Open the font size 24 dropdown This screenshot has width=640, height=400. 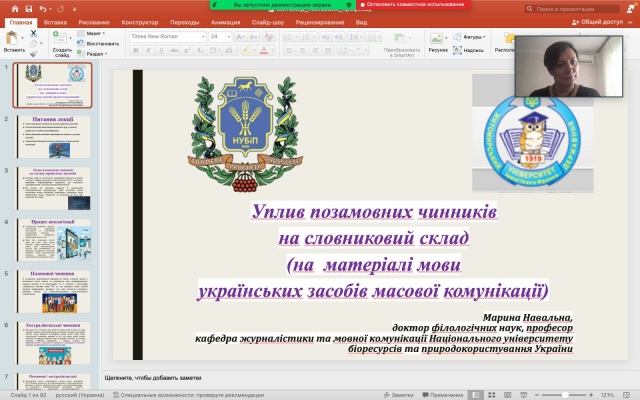[x=220, y=36]
